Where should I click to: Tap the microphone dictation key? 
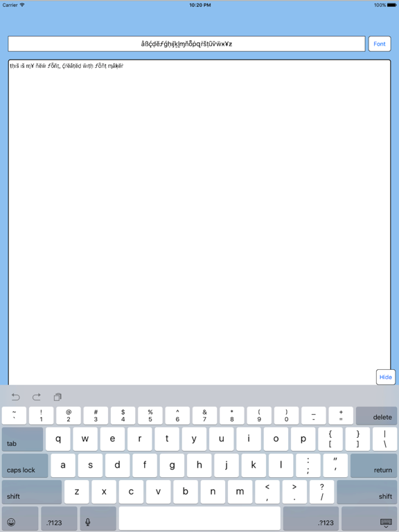coord(98,518)
